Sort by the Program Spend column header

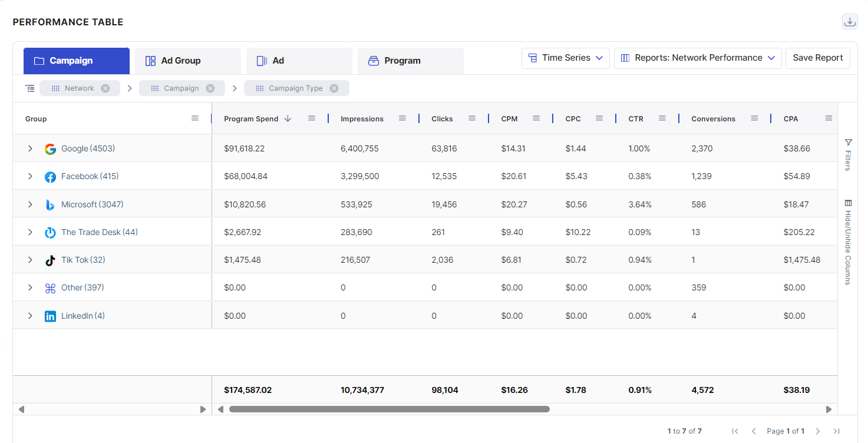pyautogui.click(x=251, y=119)
